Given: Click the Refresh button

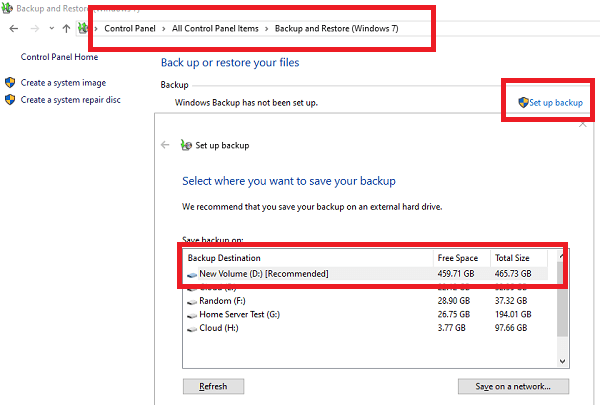Looking at the screenshot, I should coord(213,387).
